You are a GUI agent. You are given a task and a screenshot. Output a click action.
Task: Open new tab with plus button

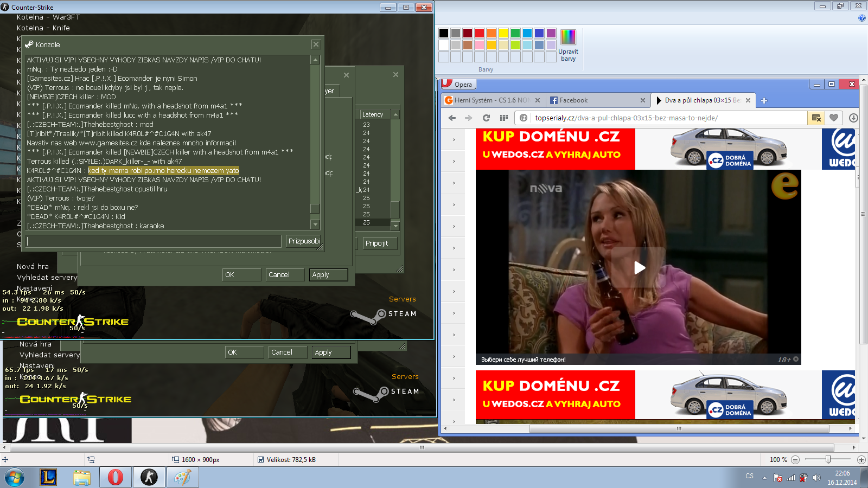pos(764,100)
